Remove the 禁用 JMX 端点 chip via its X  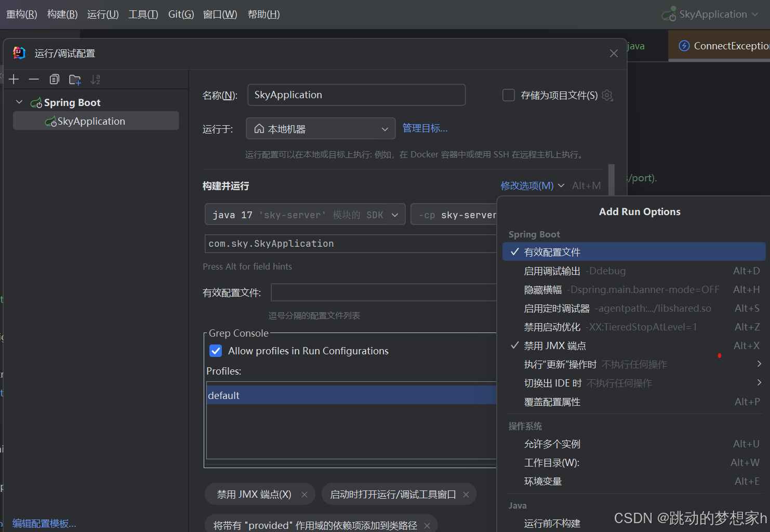click(x=304, y=494)
